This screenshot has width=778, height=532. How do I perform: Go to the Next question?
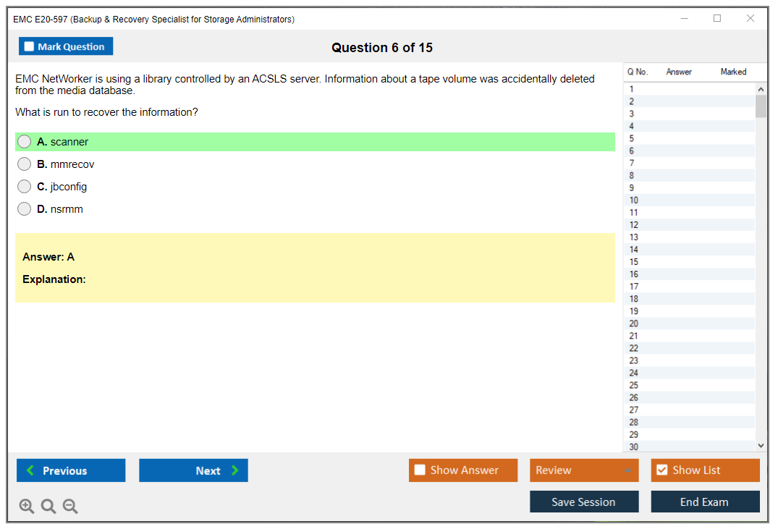(x=193, y=470)
